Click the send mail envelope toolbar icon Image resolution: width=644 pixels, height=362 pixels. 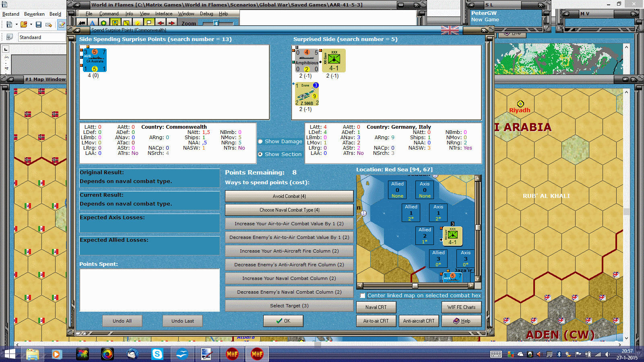tap(49, 25)
